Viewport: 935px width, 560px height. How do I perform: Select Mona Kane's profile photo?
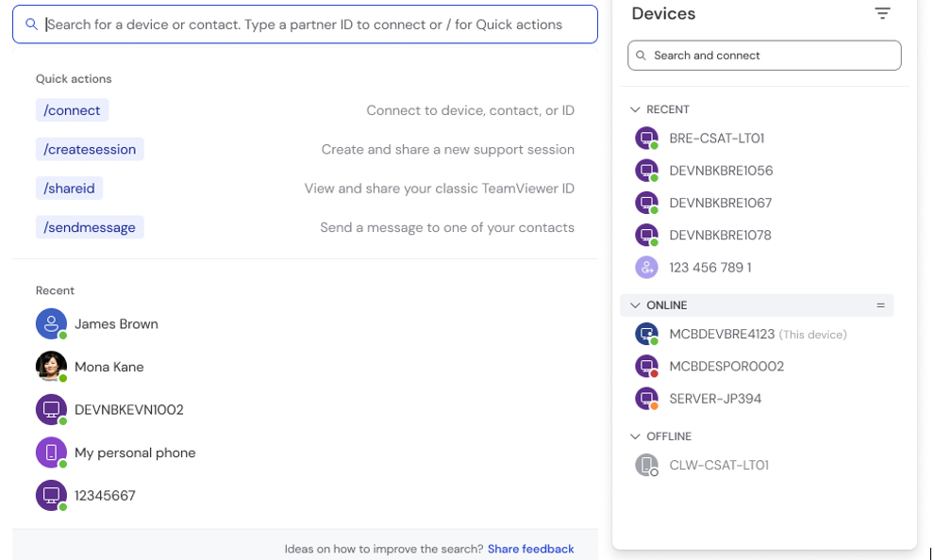coord(51,367)
